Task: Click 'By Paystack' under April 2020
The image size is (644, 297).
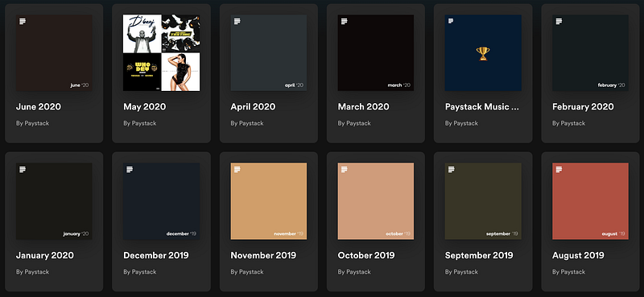Action: 247,123
